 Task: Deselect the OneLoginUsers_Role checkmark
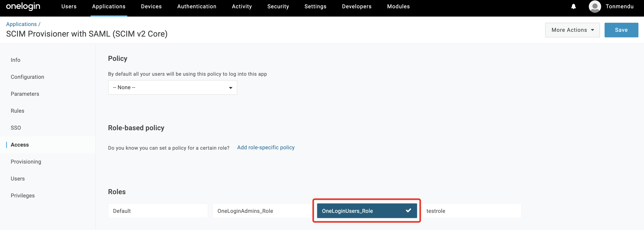(408, 211)
